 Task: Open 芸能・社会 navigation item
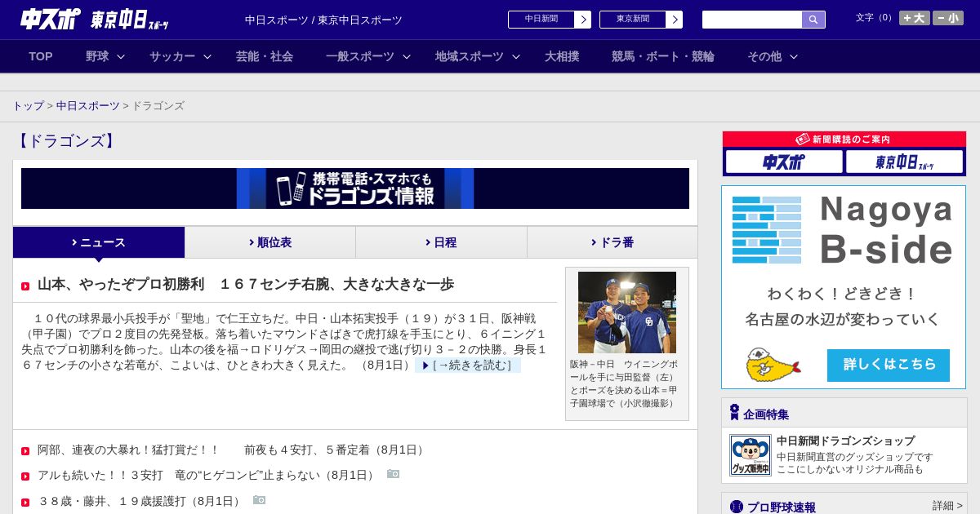tap(265, 56)
